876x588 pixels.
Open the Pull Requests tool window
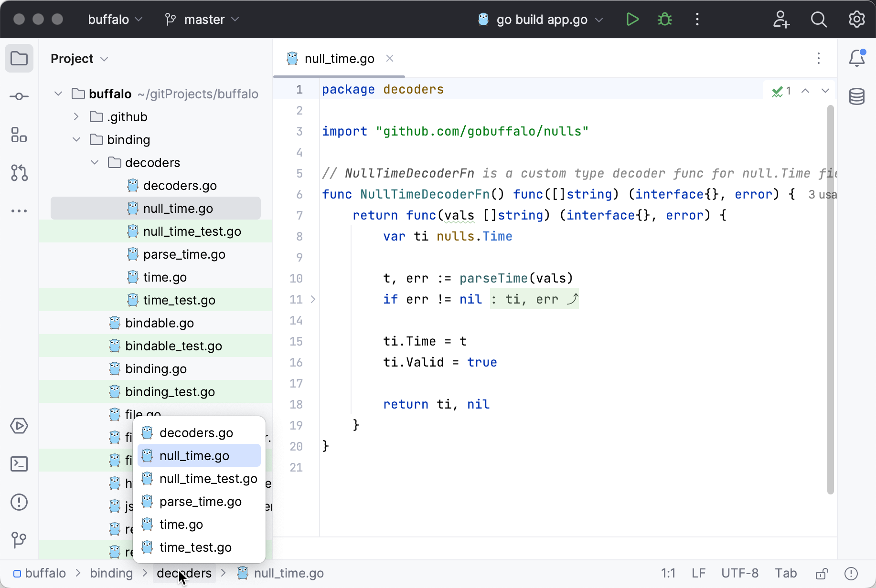pyautogui.click(x=19, y=173)
